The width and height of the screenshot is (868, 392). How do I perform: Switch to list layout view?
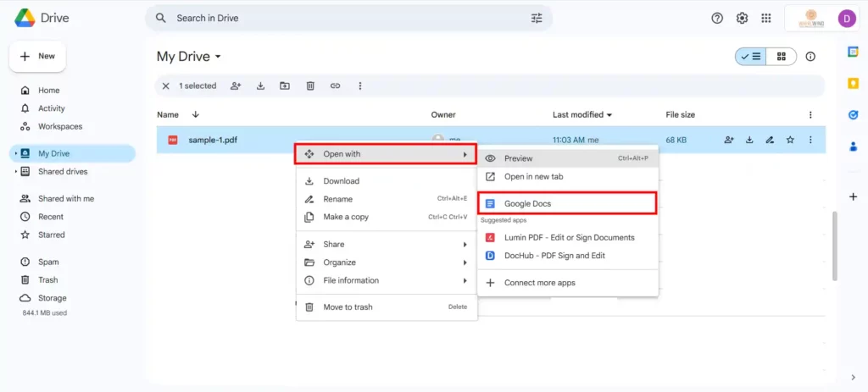(750, 57)
